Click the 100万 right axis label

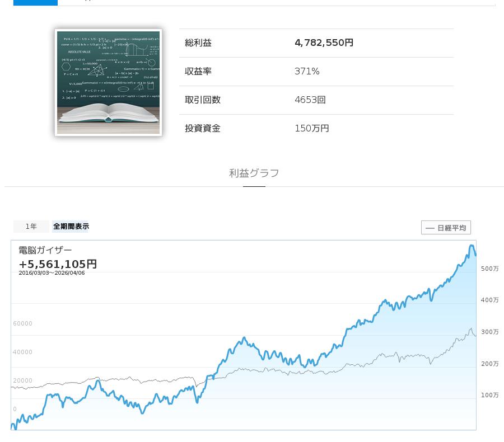(489, 396)
